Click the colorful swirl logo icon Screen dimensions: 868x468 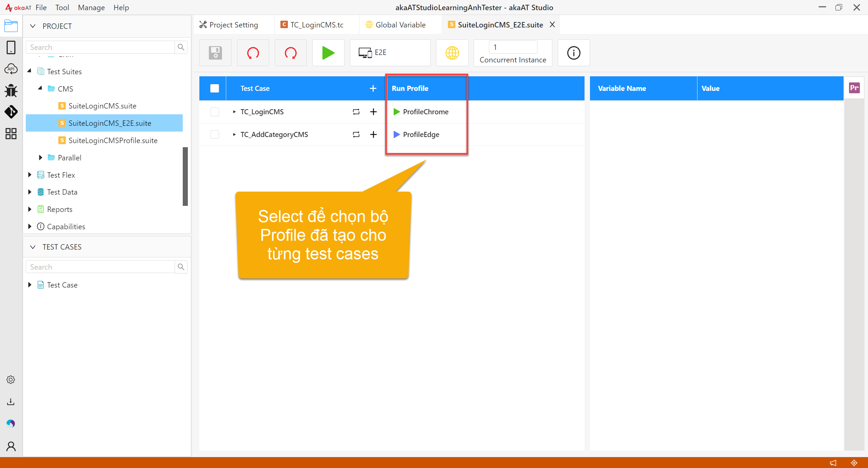[11, 423]
